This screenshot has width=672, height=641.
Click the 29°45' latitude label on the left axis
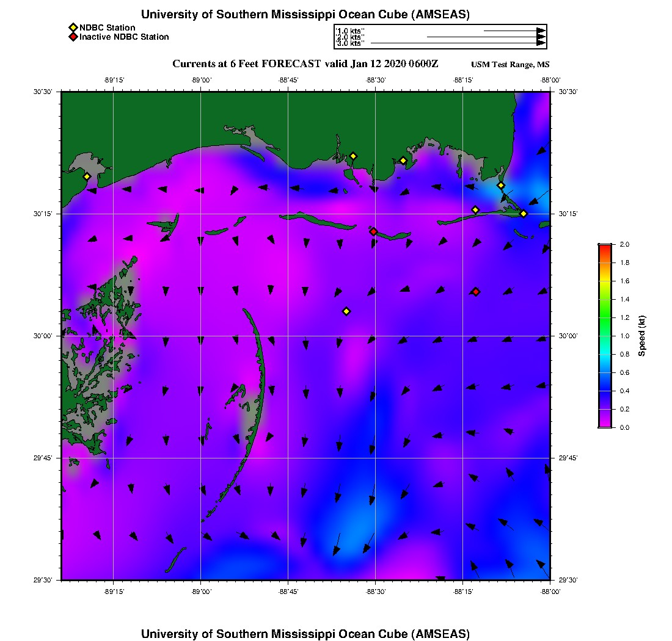tap(47, 458)
